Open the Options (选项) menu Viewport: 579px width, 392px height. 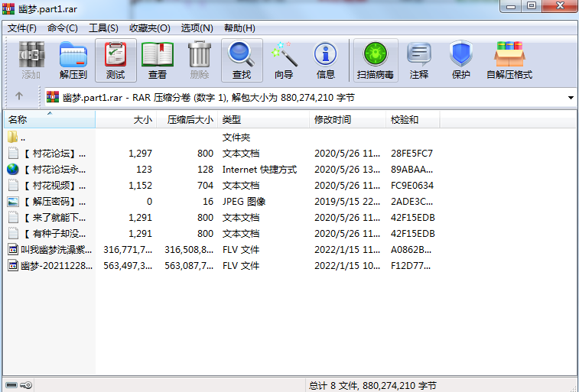(x=197, y=28)
